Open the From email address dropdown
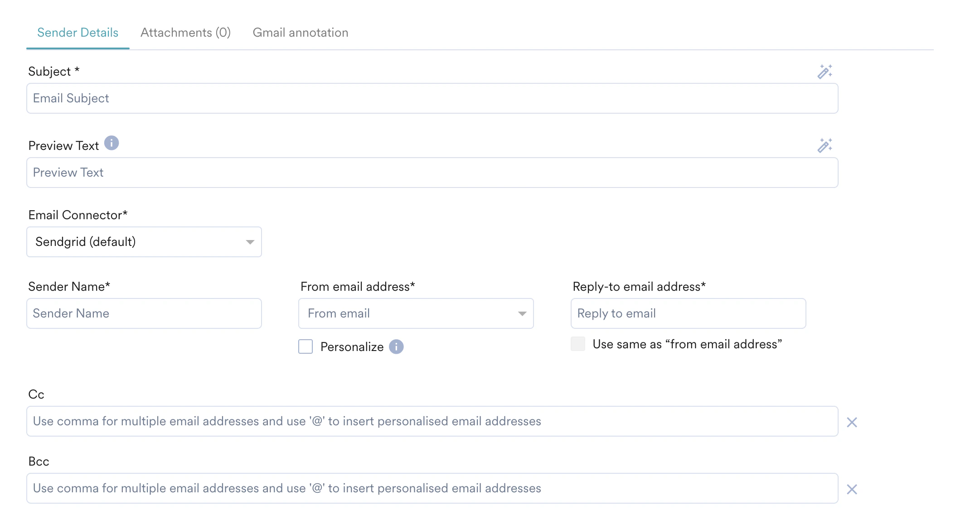Screen dimensions: 980x529 [415, 313]
